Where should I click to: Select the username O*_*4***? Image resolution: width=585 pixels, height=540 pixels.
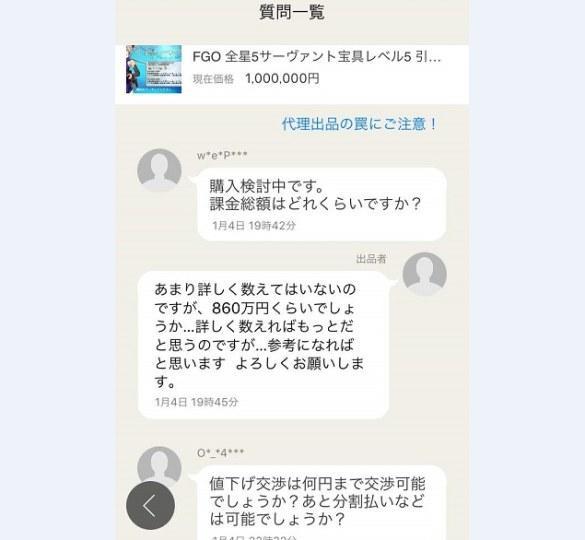tap(220, 453)
